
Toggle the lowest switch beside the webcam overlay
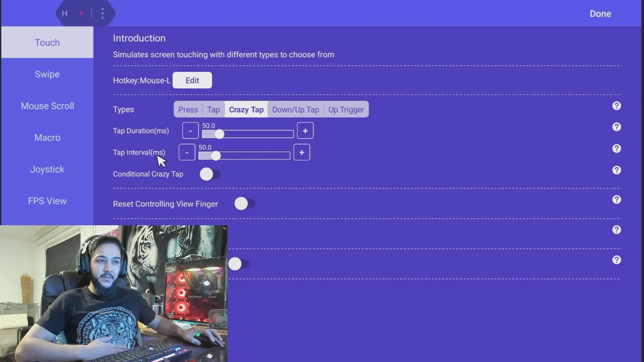point(238,264)
